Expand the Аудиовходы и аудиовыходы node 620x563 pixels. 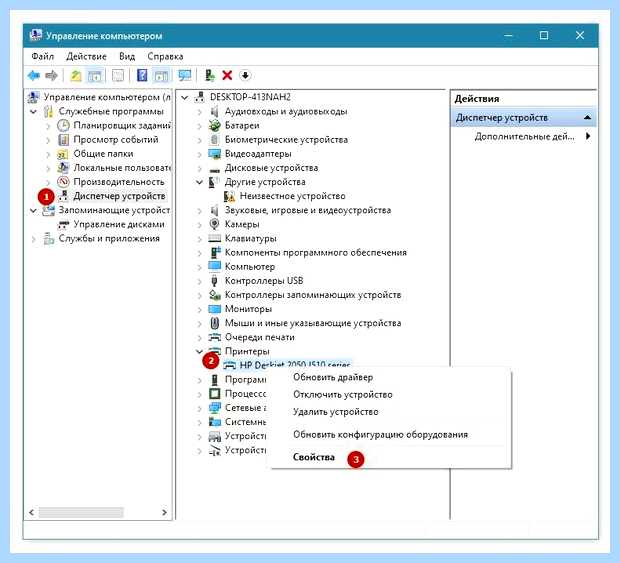click(200, 112)
